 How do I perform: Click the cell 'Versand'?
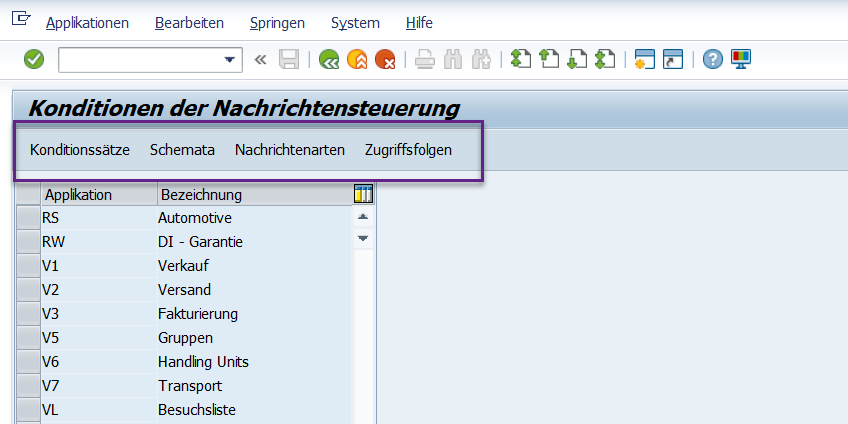click(x=255, y=290)
